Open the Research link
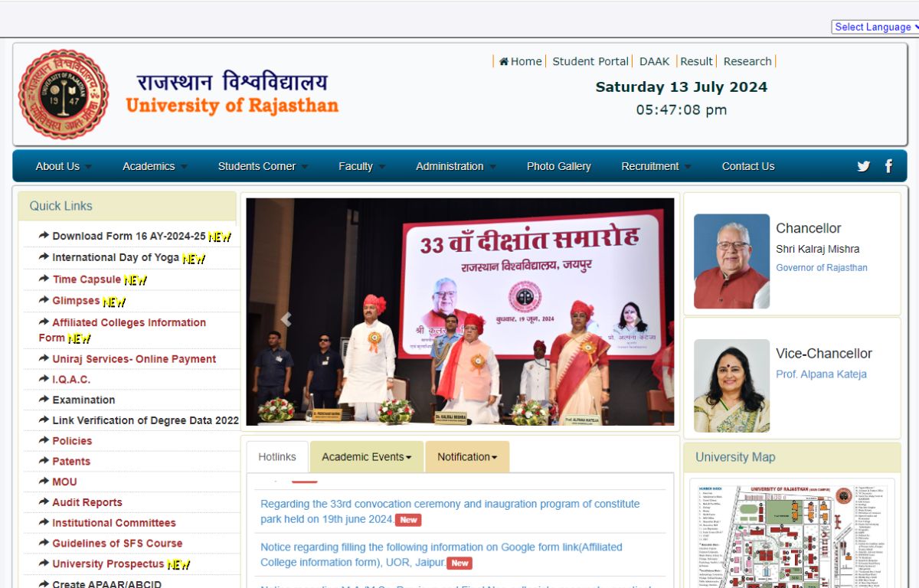919x588 pixels. pyautogui.click(x=747, y=61)
